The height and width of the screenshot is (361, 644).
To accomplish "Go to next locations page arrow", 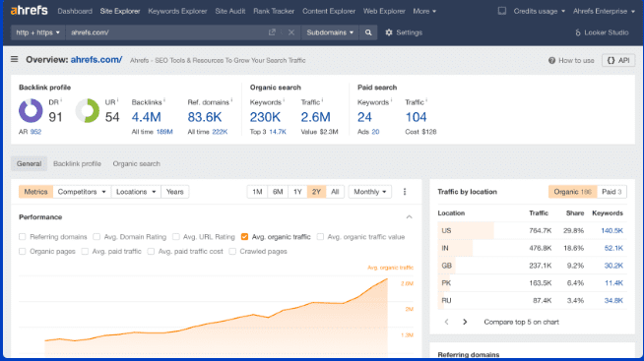I will coord(465,322).
